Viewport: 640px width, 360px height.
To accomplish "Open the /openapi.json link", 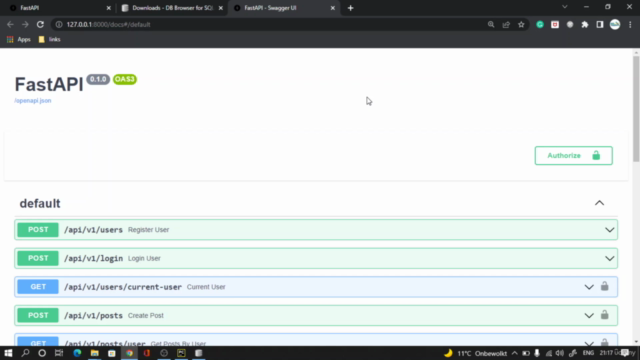I will coord(33,100).
